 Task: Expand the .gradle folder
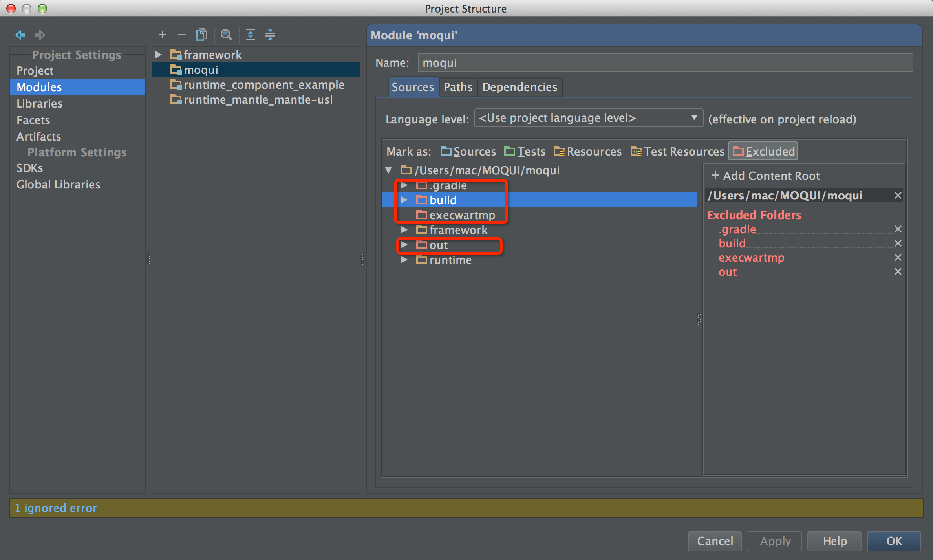click(x=404, y=185)
